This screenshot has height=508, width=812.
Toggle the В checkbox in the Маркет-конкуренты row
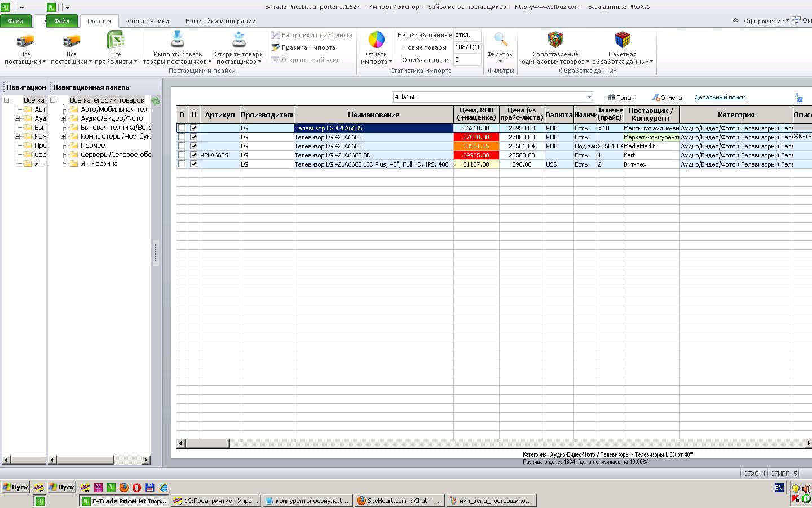[182, 137]
